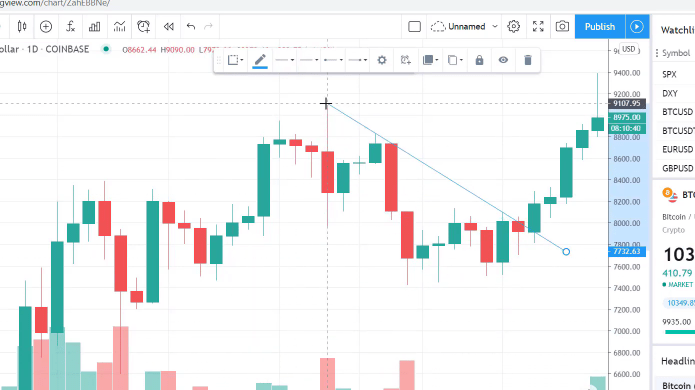Open the visual order layers dropdown
Screen dimensions: 695x390
coord(430,60)
